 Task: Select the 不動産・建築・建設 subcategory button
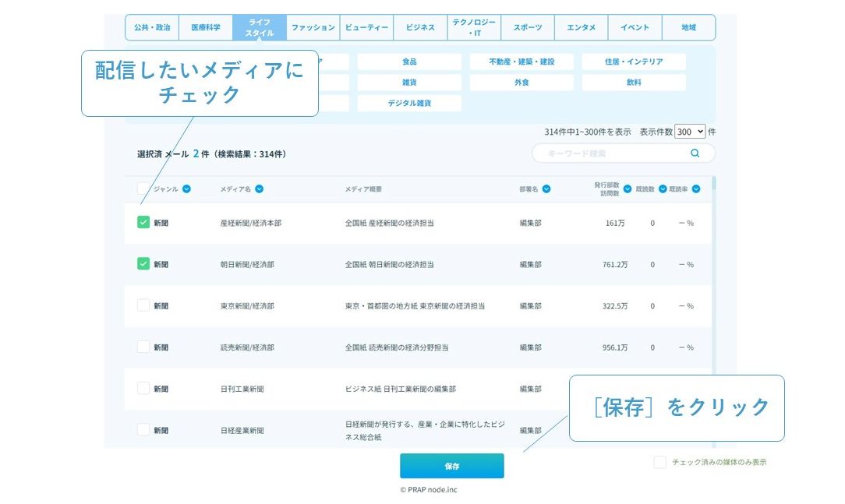point(521,62)
